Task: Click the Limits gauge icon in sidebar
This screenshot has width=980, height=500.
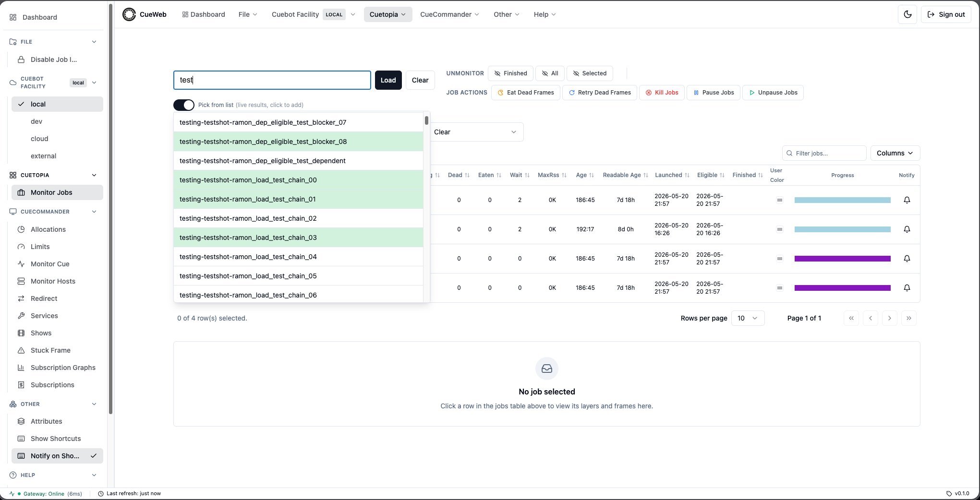Action: [x=21, y=247]
